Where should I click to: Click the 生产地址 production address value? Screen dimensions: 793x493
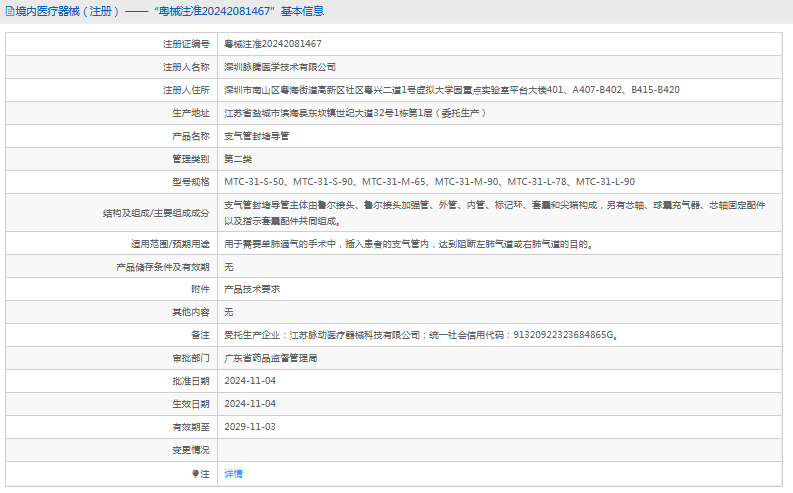point(355,113)
